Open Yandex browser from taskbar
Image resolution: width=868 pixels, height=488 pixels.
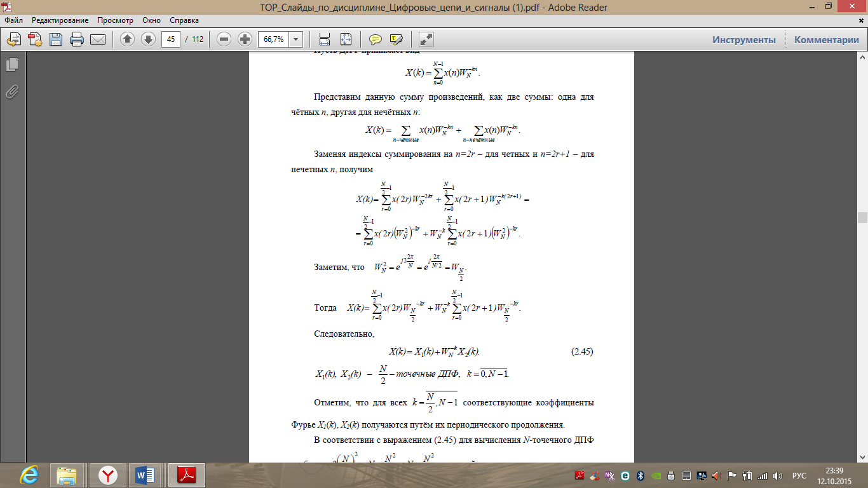108,475
